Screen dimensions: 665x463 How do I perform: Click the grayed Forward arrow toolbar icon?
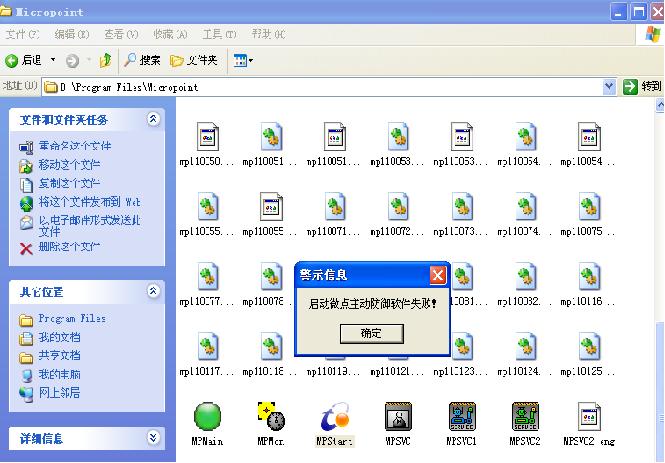73,61
